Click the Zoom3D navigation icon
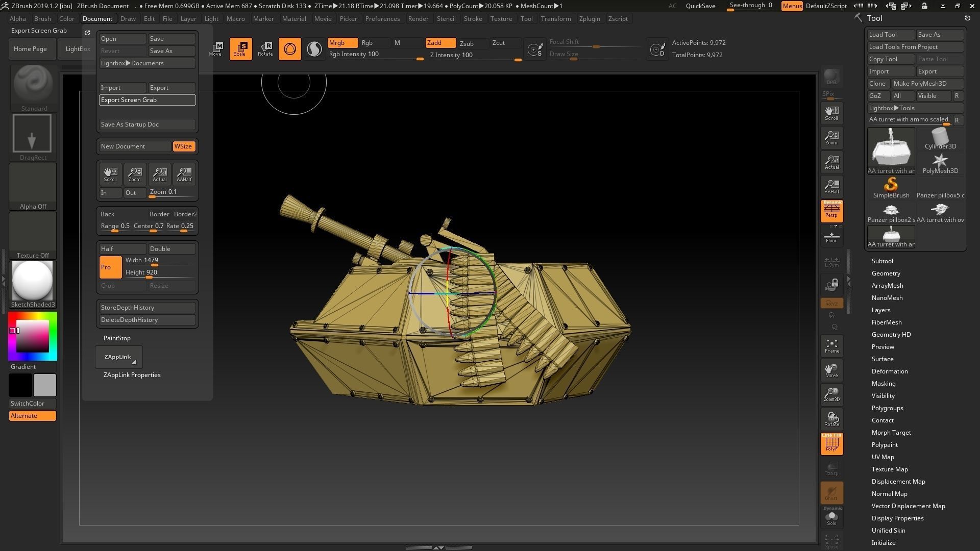This screenshot has height=551, width=980. coord(831,394)
